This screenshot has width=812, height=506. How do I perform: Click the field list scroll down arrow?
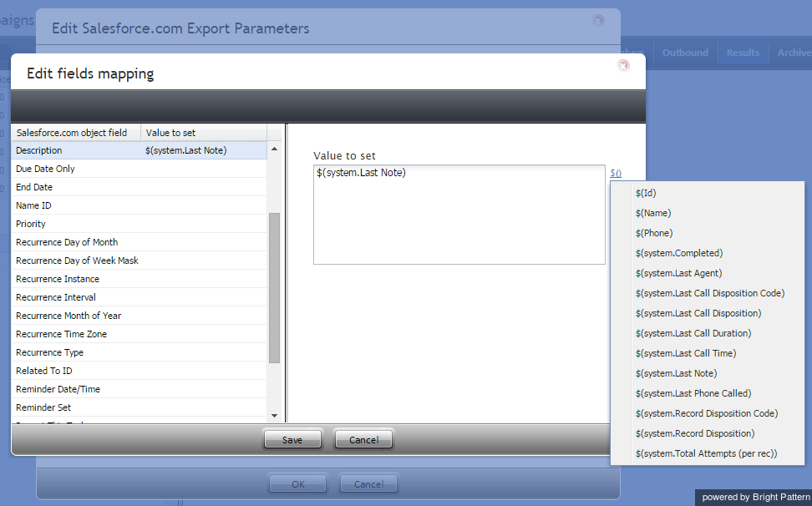pyautogui.click(x=275, y=416)
